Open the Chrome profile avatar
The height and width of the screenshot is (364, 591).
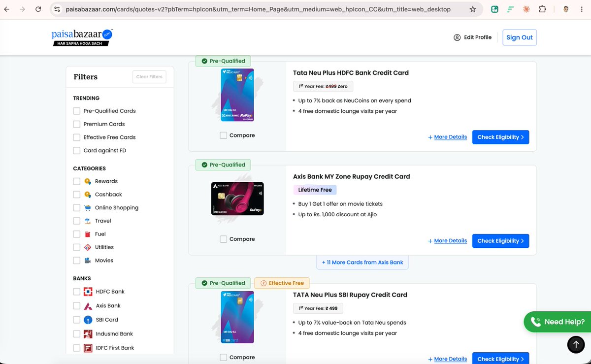[566, 9]
